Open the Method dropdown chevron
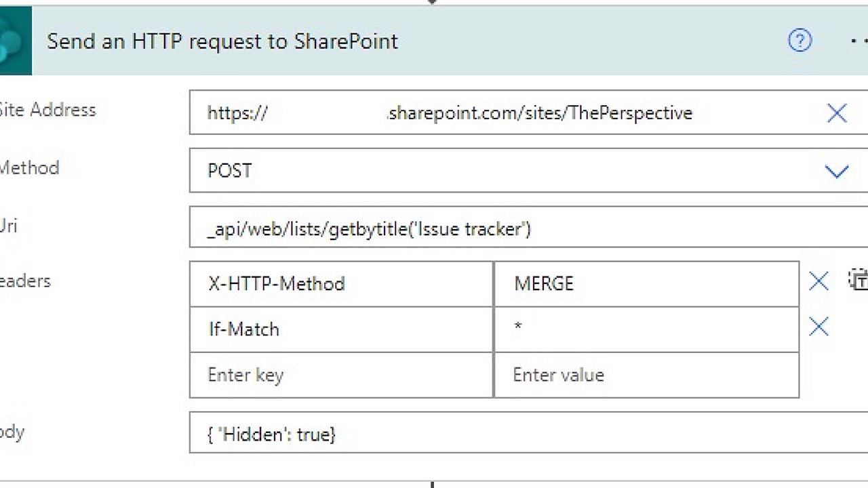 pos(837,171)
